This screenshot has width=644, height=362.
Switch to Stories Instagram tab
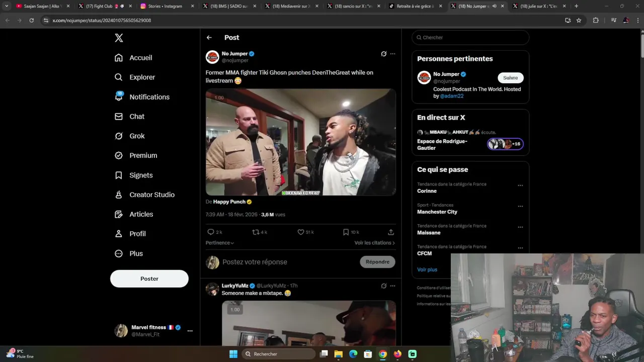pos(167,6)
